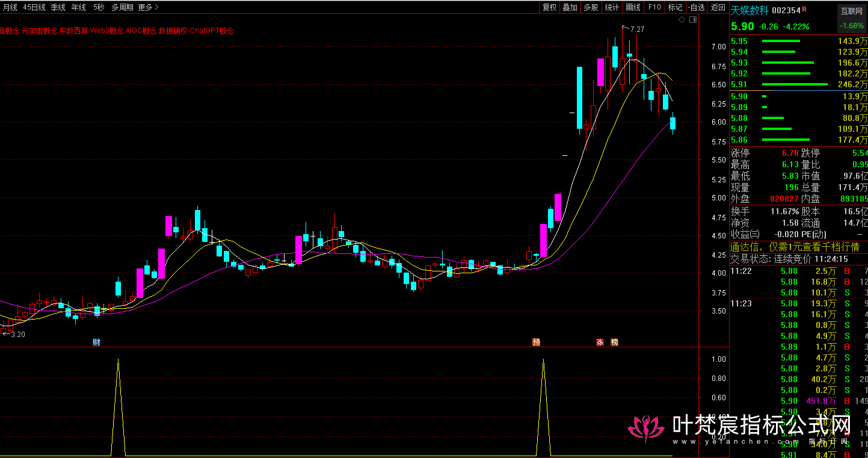Click the small diamond icon above chart
Viewport: 868px width, 458px height.
coord(682,20)
